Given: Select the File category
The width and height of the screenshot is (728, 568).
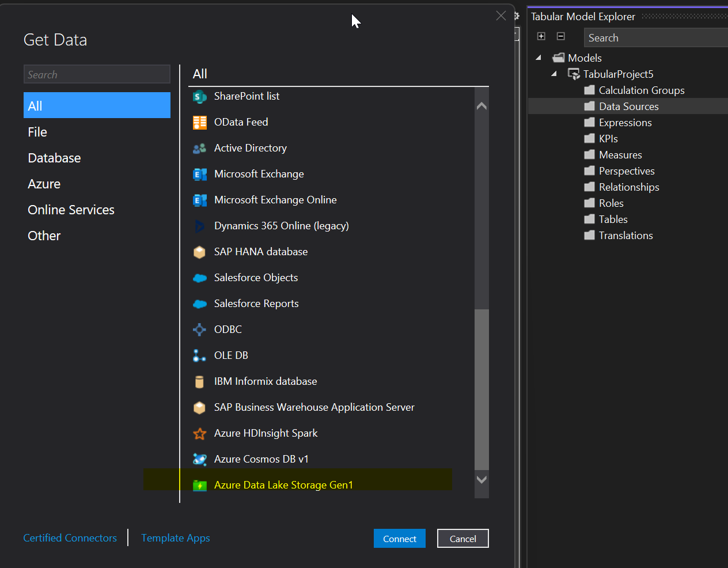Looking at the screenshot, I should tap(97, 132).
